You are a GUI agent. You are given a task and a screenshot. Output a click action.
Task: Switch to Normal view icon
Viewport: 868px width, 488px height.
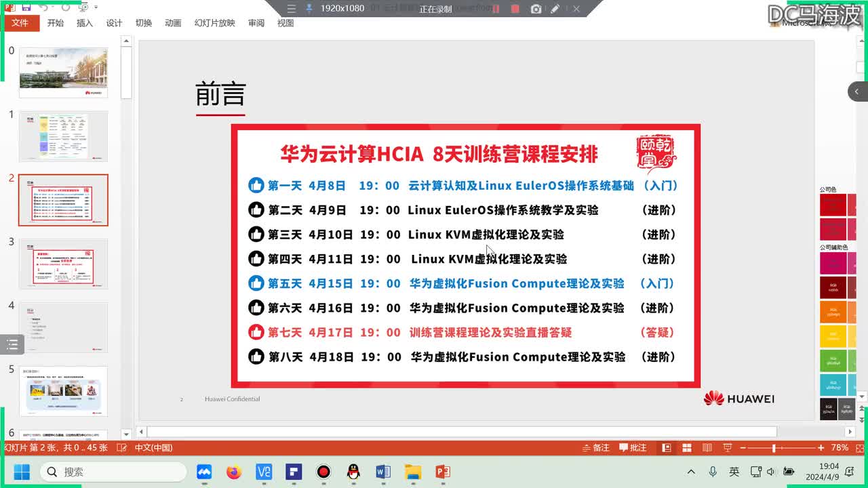click(x=667, y=448)
